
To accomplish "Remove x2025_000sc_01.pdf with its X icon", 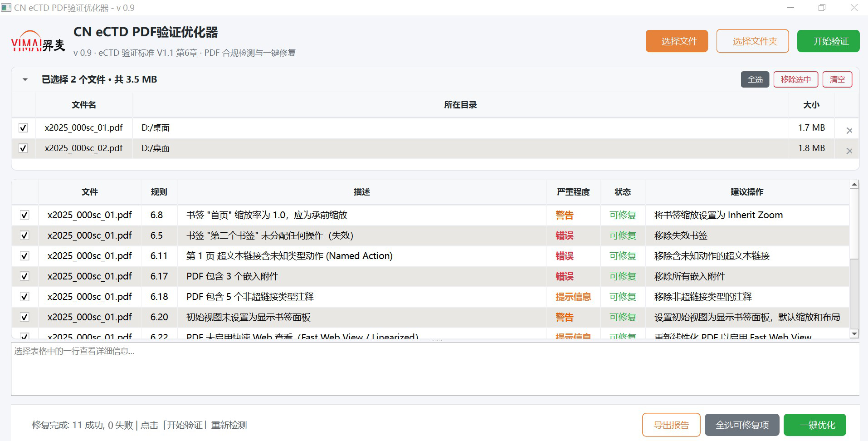I will pyautogui.click(x=849, y=131).
